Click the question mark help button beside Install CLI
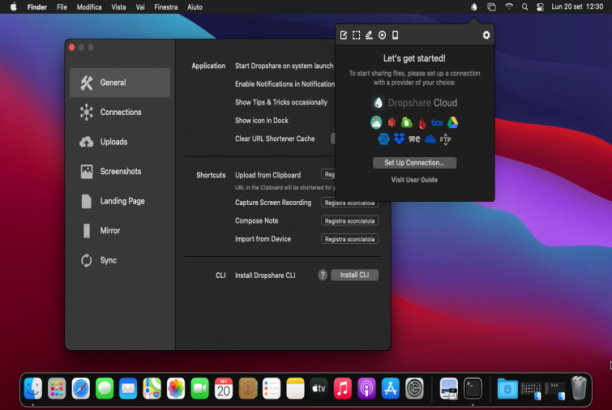The height and width of the screenshot is (410, 612). [x=322, y=275]
